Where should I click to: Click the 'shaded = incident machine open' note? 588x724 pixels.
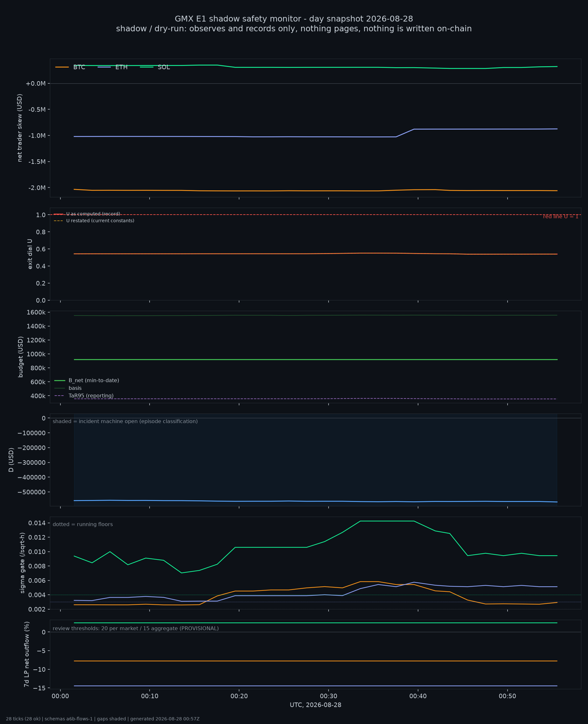coord(125,421)
